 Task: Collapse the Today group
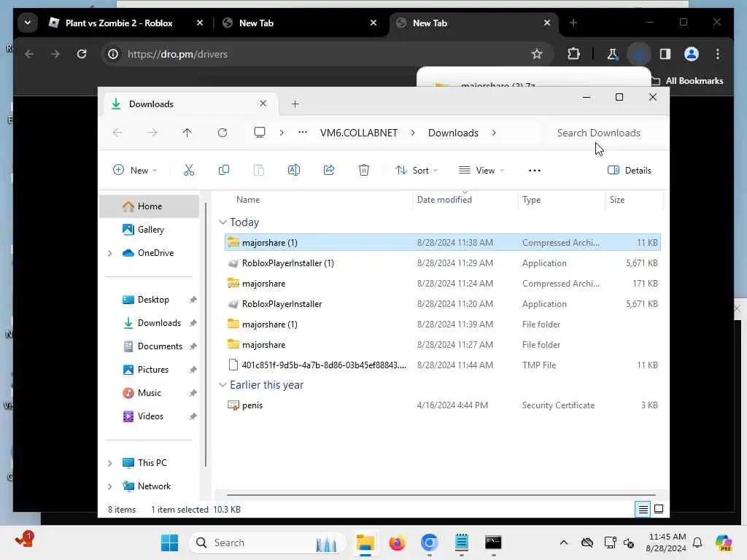click(222, 222)
